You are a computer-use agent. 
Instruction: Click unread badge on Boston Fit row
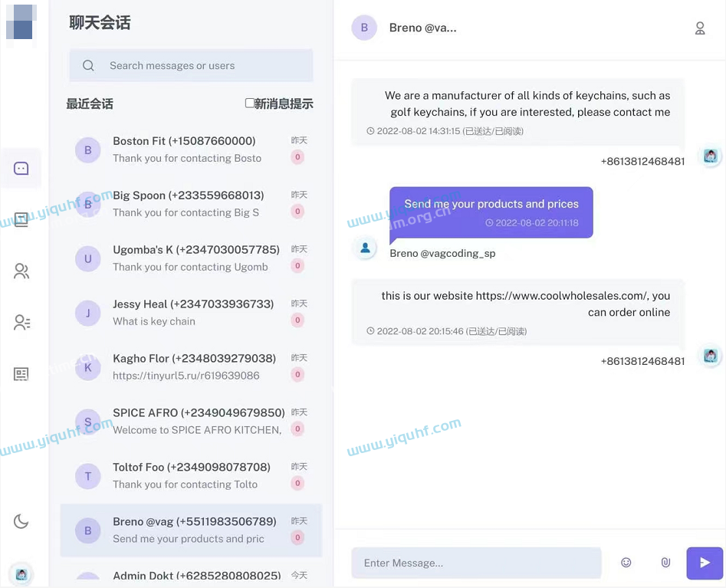pyautogui.click(x=297, y=157)
